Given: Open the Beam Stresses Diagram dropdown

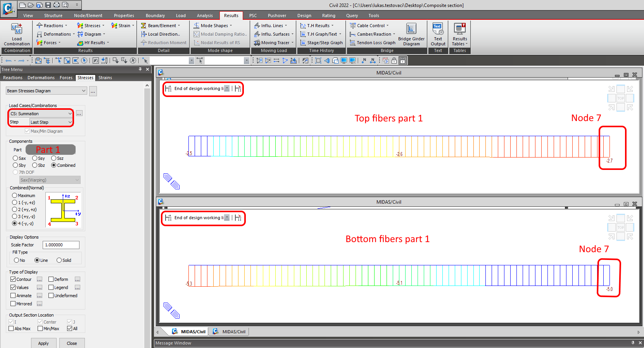Looking at the screenshot, I should tap(46, 91).
